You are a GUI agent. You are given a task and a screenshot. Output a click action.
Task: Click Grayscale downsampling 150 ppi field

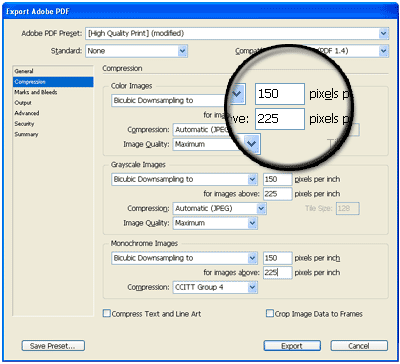tap(277, 179)
